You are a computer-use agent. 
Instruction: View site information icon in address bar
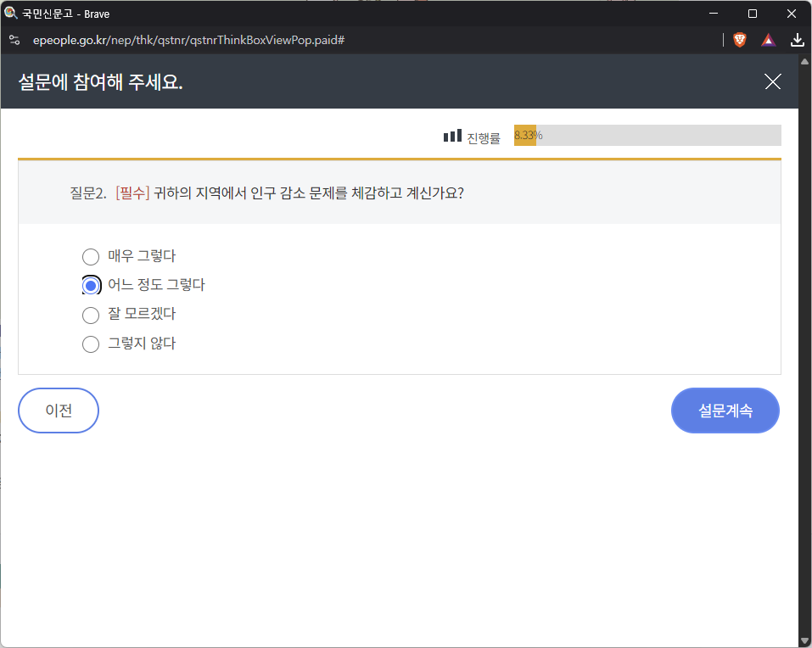pos(14,40)
